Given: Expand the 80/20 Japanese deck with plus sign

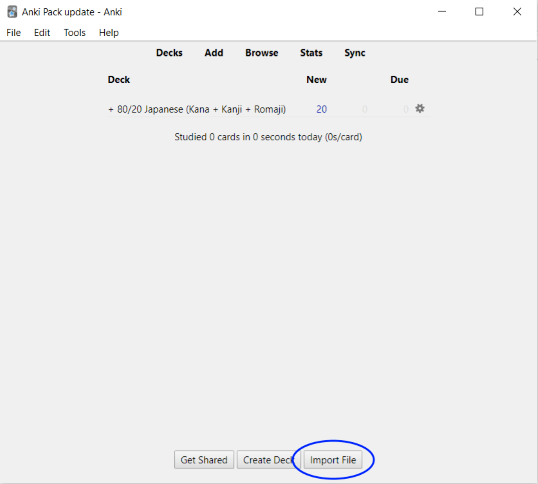Looking at the screenshot, I should click(x=110, y=110).
